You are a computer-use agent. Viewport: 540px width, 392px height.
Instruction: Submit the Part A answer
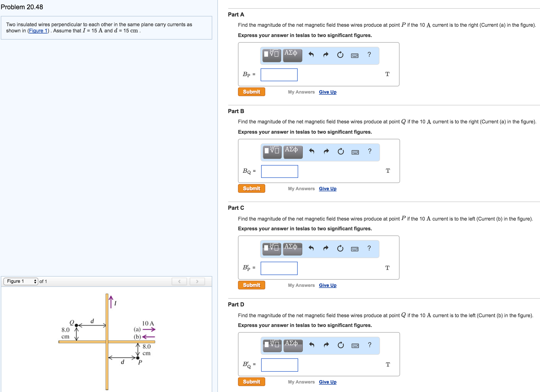(x=252, y=92)
